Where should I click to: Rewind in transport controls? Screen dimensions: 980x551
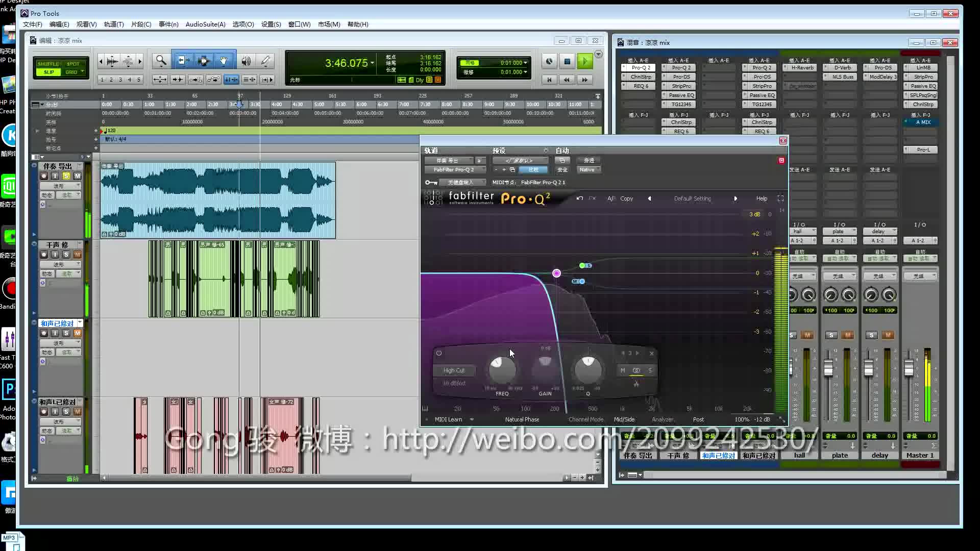tap(567, 80)
